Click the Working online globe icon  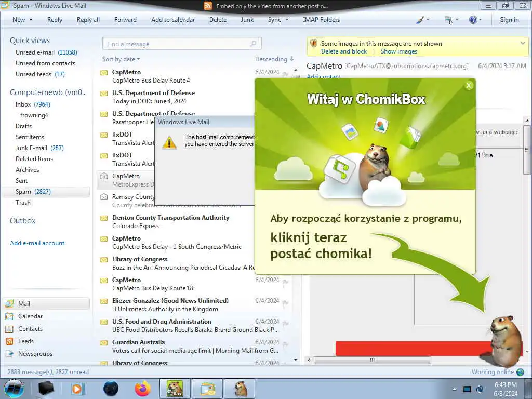click(521, 372)
